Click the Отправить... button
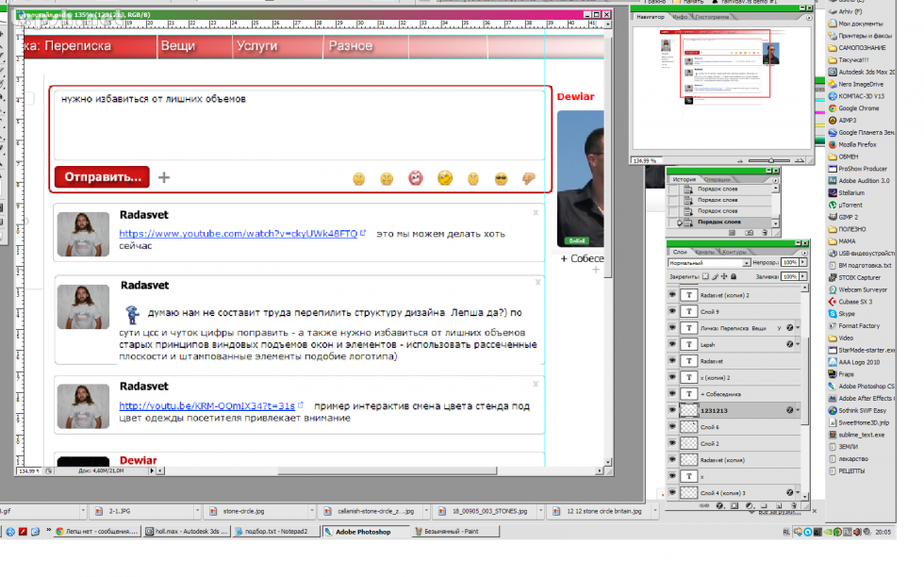 tap(102, 176)
